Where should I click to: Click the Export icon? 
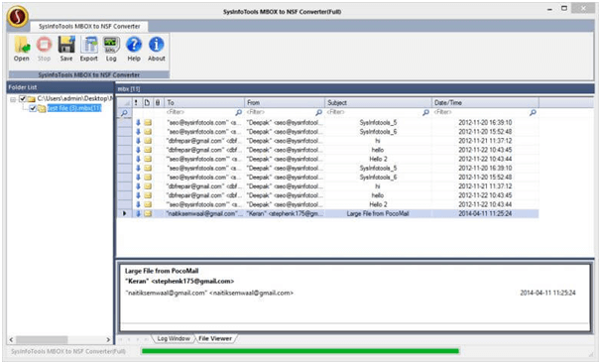point(89,45)
